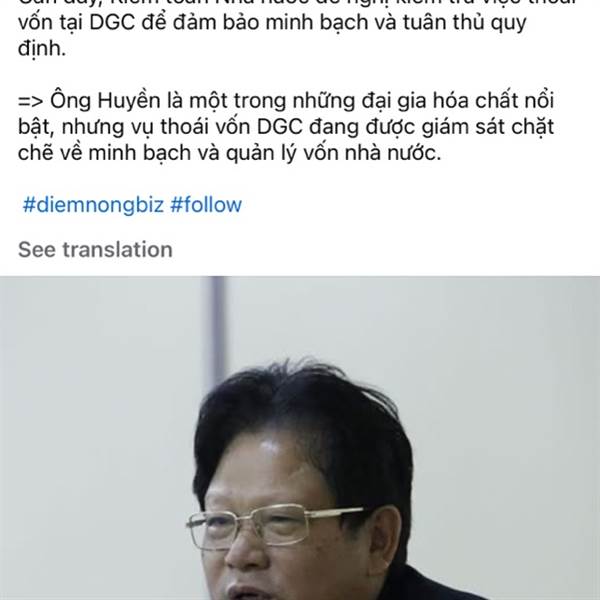Click the line 'chẽ về minh bạch và quản lý'

230,153
